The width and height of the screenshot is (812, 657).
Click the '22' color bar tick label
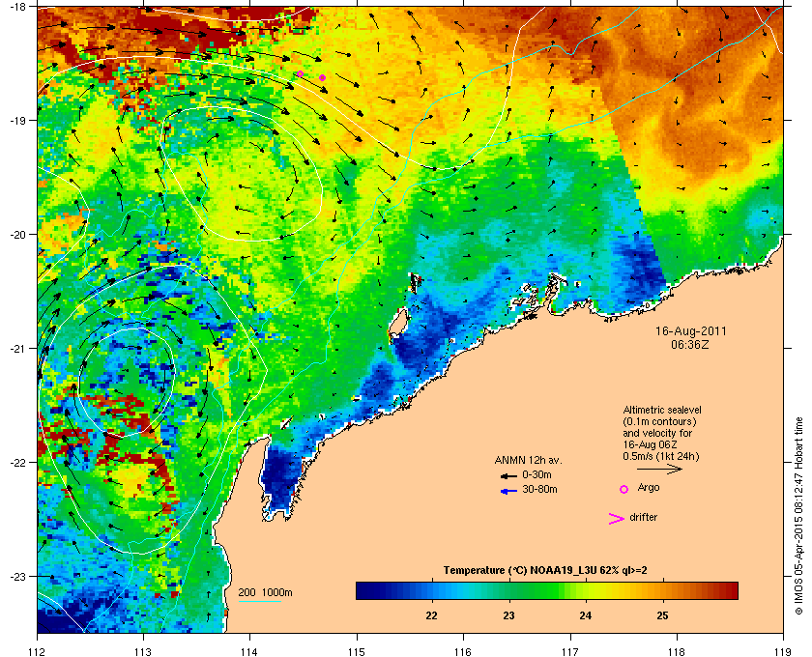(431, 615)
